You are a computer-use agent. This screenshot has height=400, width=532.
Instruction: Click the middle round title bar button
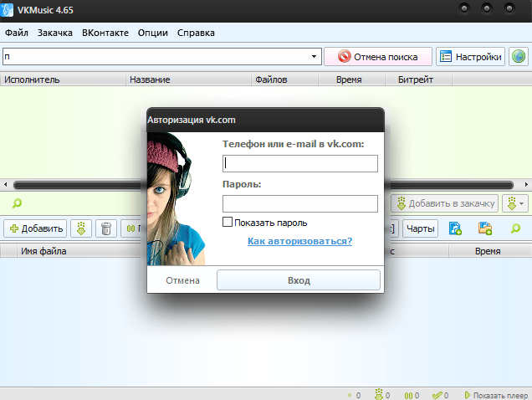[487, 8]
